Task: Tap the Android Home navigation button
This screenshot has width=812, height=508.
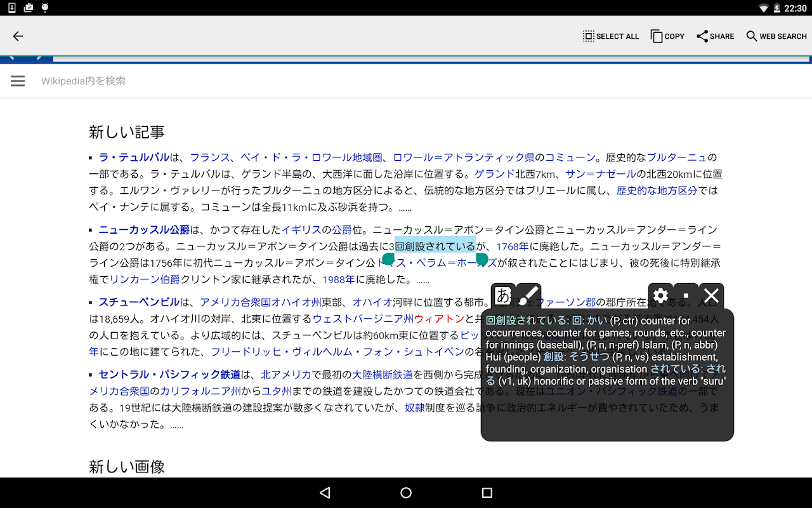Action: tap(406, 493)
